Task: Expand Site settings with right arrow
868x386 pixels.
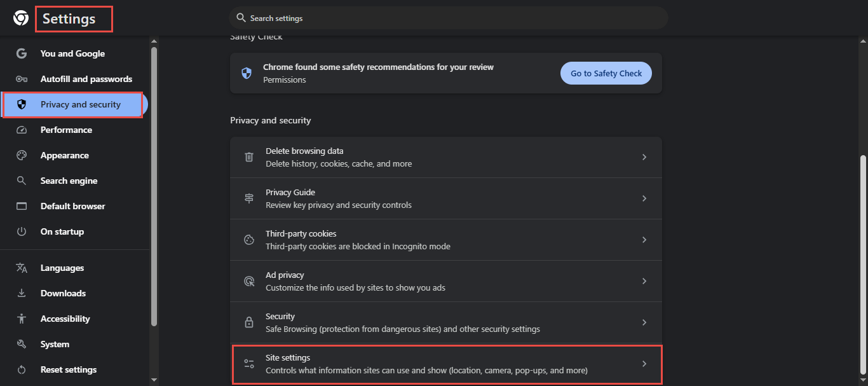Action: tap(644, 364)
